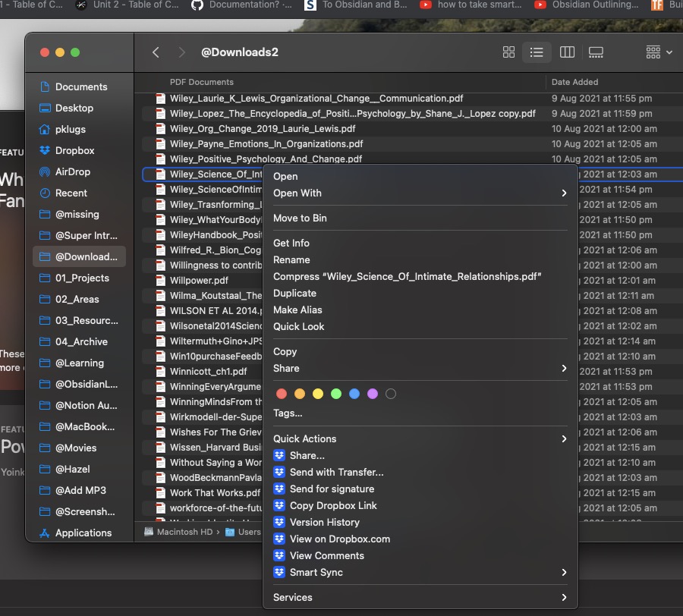Click Dropbox icon beside Send for signature
The width and height of the screenshot is (683, 616).
pos(279,489)
